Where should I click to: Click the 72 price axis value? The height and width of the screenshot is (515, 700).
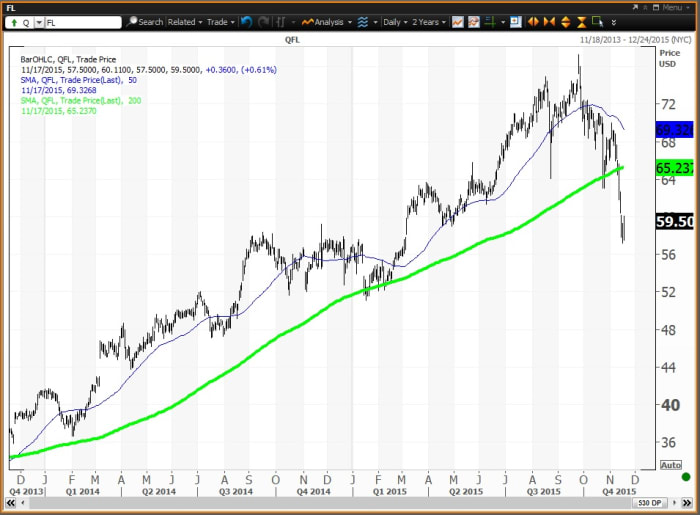click(x=668, y=104)
